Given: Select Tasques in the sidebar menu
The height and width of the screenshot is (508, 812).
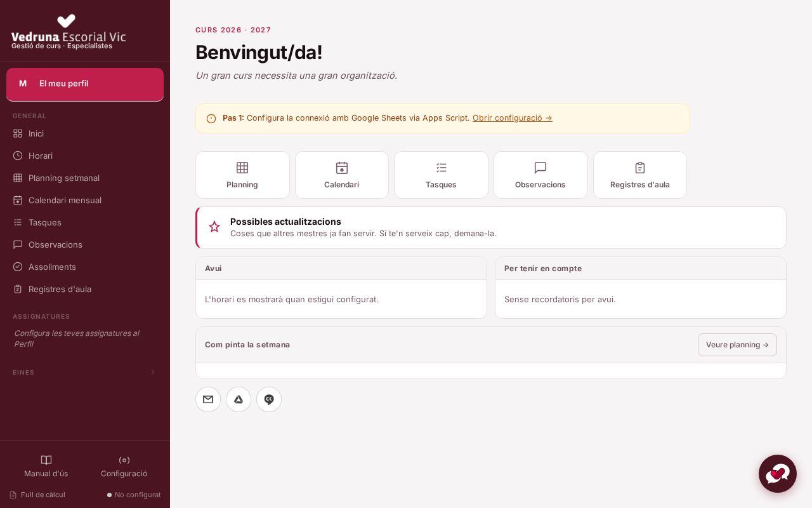Looking at the screenshot, I should pyautogui.click(x=85, y=222).
